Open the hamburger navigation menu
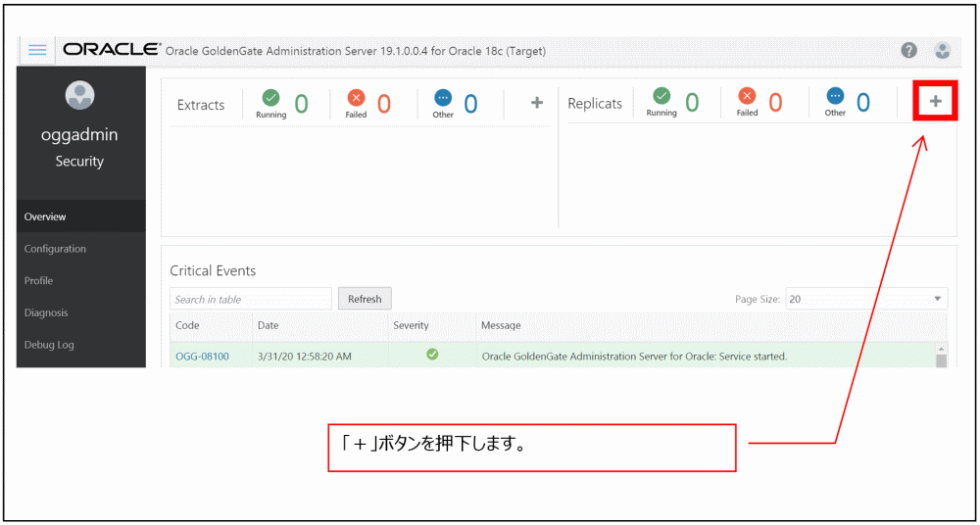 point(37,51)
